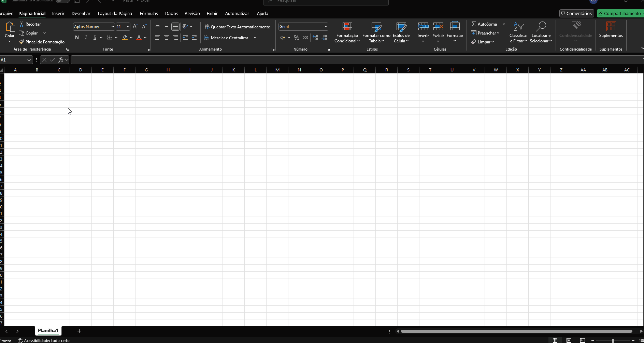Screen dimensions: 644x343
Task: Click the Colar paste icon
Action: pos(10,27)
